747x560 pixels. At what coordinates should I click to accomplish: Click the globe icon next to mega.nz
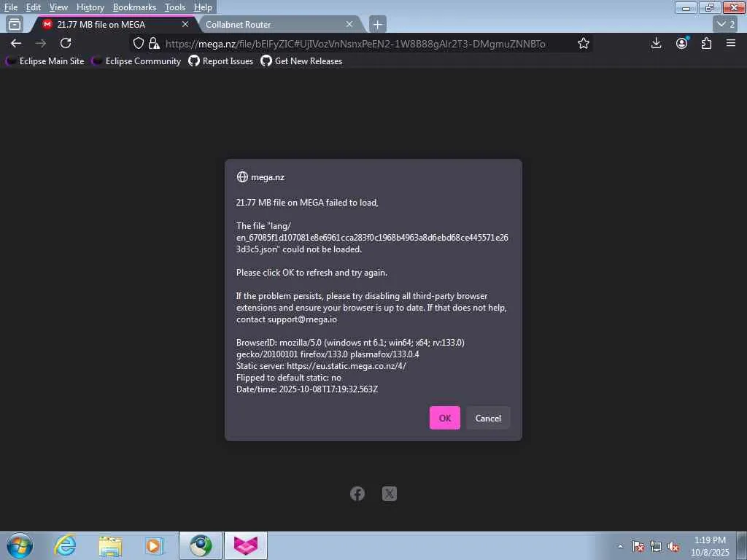242,177
